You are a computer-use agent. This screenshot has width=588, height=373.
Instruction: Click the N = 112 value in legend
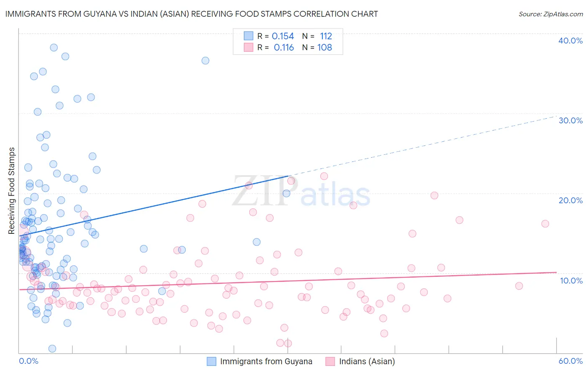point(317,36)
